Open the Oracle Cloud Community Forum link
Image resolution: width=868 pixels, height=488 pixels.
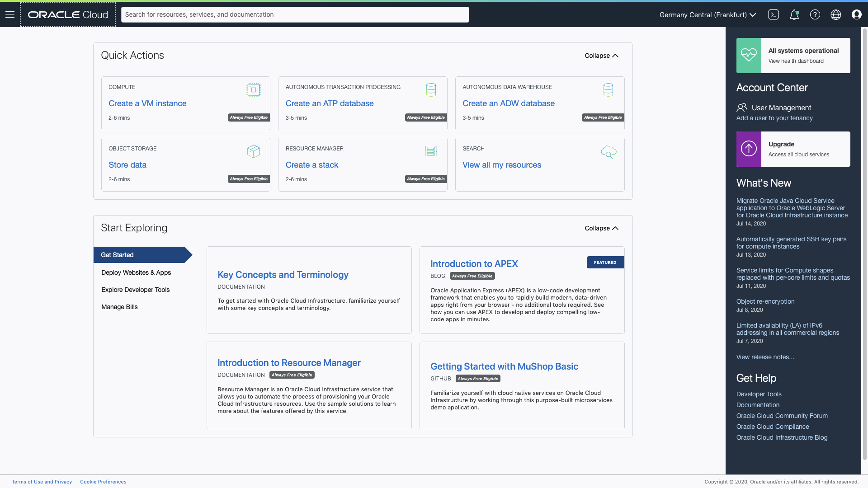(x=782, y=416)
